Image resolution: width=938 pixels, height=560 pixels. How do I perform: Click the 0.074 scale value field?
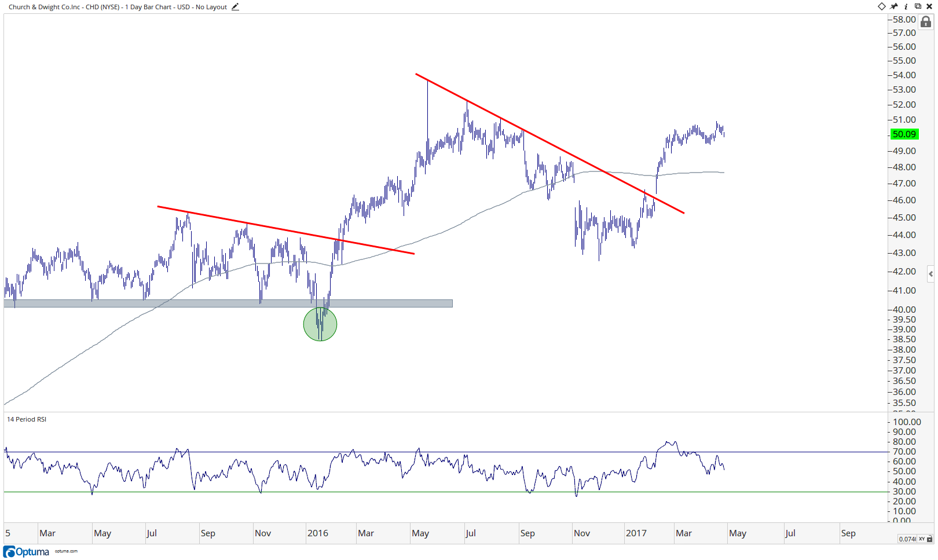point(907,539)
